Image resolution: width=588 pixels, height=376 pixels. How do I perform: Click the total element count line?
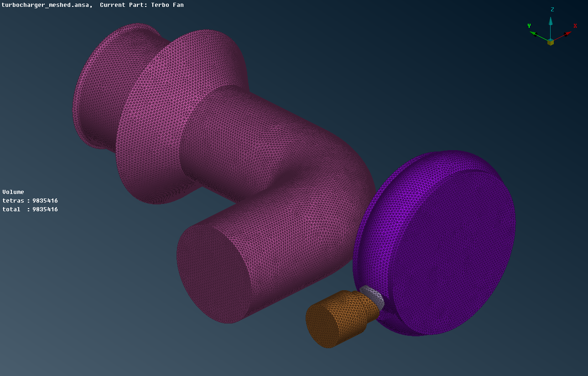(x=30, y=209)
